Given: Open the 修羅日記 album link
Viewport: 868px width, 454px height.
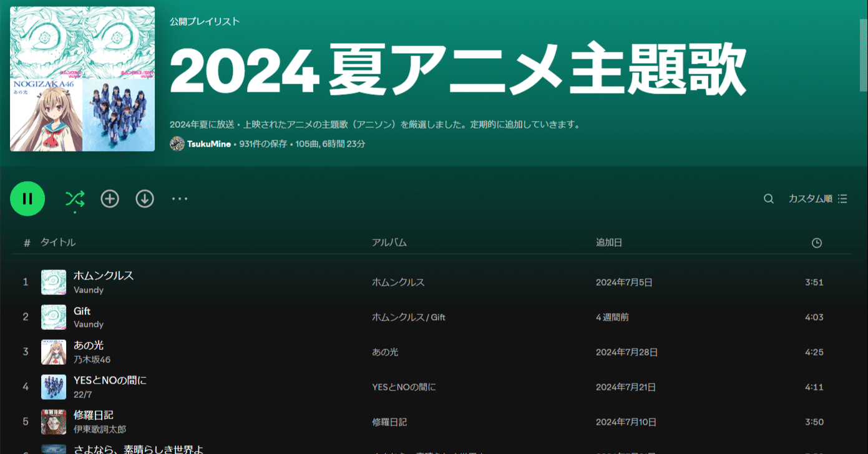Looking at the screenshot, I should (389, 422).
